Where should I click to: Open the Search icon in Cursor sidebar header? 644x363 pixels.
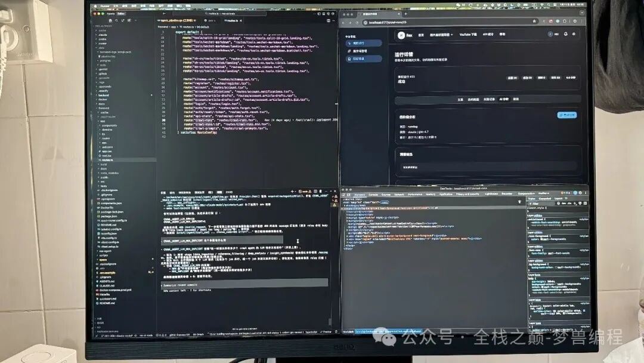[116, 20]
